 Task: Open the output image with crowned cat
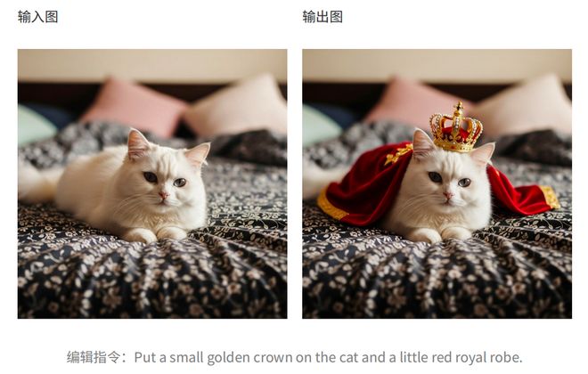(x=437, y=183)
